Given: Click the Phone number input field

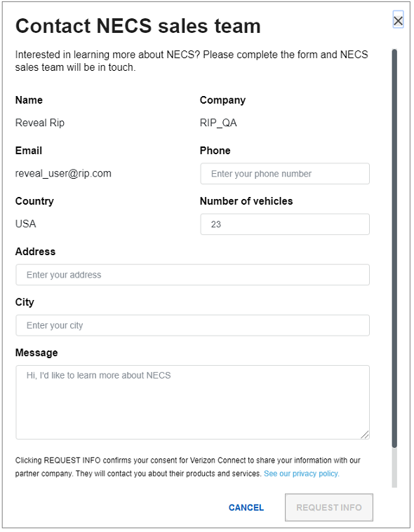Looking at the screenshot, I should tap(285, 174).
